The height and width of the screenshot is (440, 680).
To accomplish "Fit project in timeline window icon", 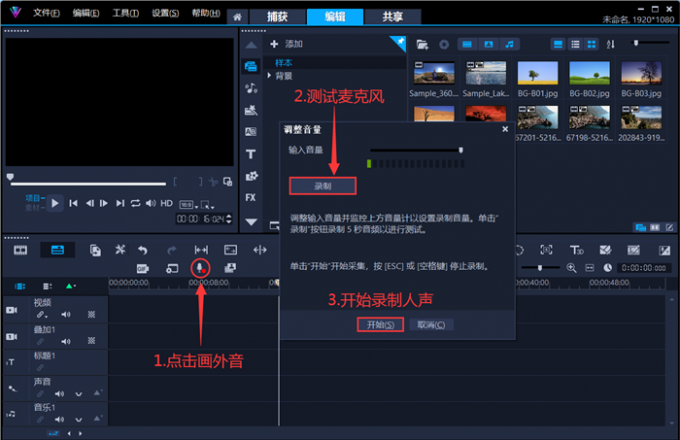I will click(589, 268).
